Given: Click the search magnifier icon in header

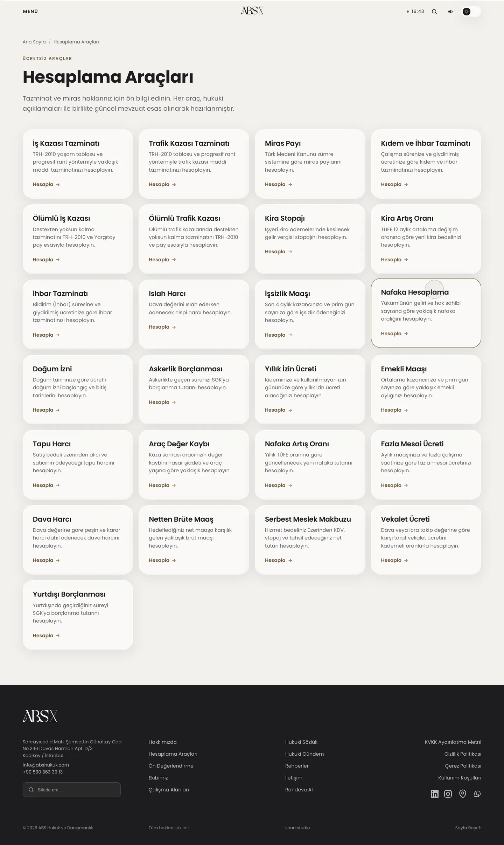Looking at the screenshot, I should click(434, 12).
